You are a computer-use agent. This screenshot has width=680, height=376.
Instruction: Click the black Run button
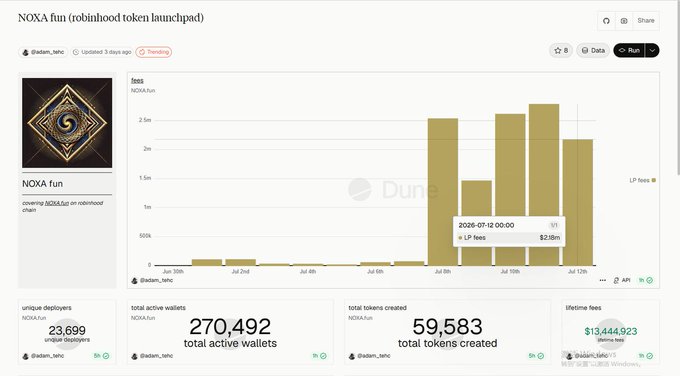click(629, 50)
